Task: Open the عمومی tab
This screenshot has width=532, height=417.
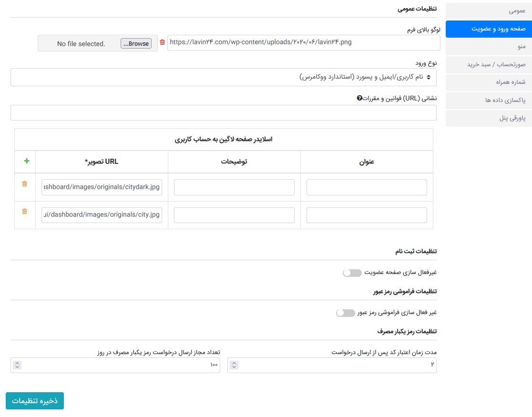Action: pyautogui.click(x=489, y=10)
